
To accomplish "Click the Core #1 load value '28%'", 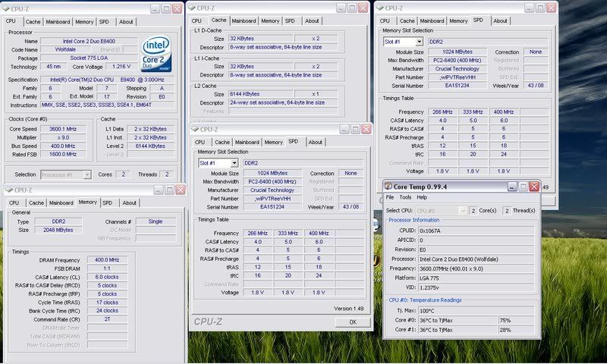I will [x=516, y=330].
